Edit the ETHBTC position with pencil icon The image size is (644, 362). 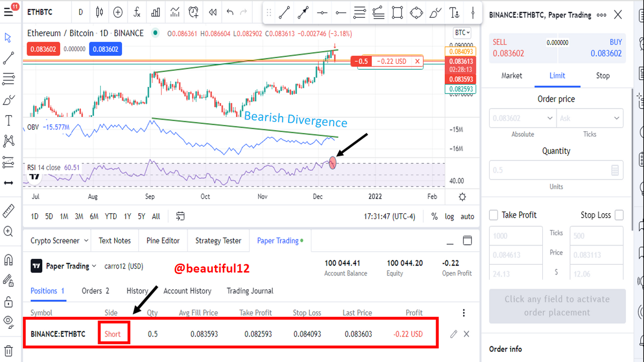tap(454, 334)
